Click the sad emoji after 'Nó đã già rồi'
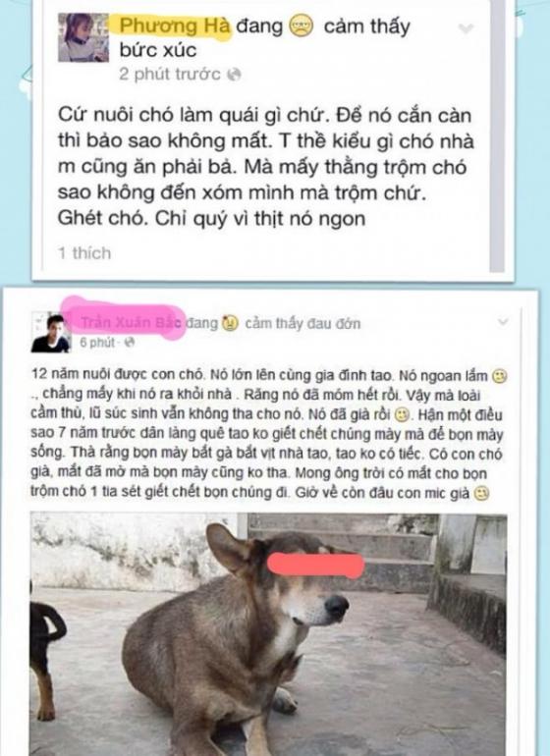Viewport: 550px width, 756px height. (x=402, y=414)
